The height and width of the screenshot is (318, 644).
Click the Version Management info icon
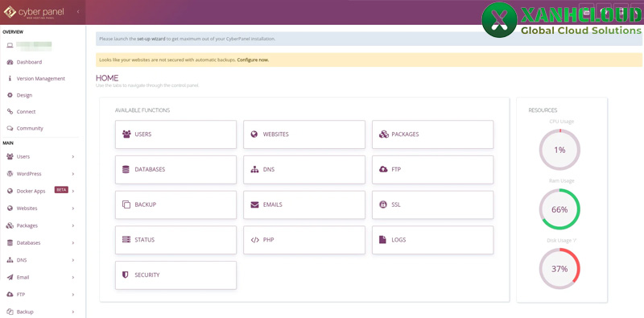pos(10,78)
